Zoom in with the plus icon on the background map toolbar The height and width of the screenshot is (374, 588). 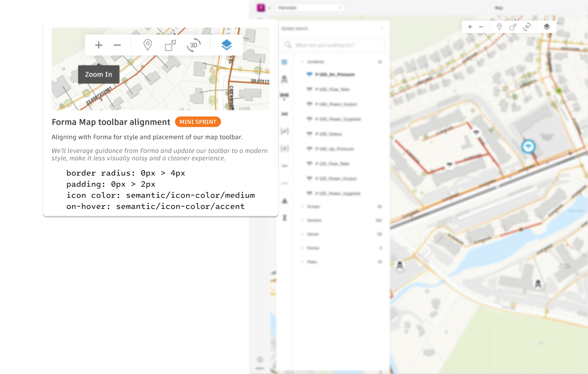[470, 27]
